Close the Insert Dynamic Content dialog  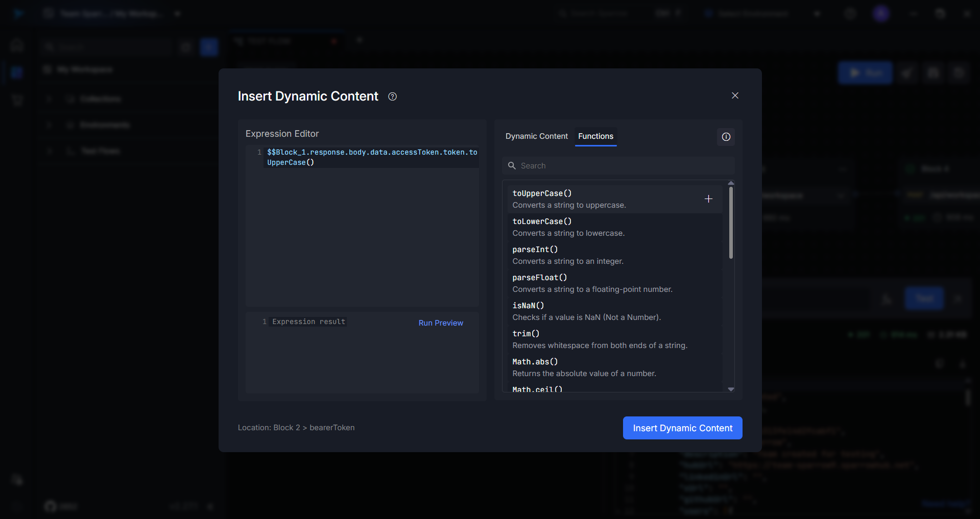(735, 95)
